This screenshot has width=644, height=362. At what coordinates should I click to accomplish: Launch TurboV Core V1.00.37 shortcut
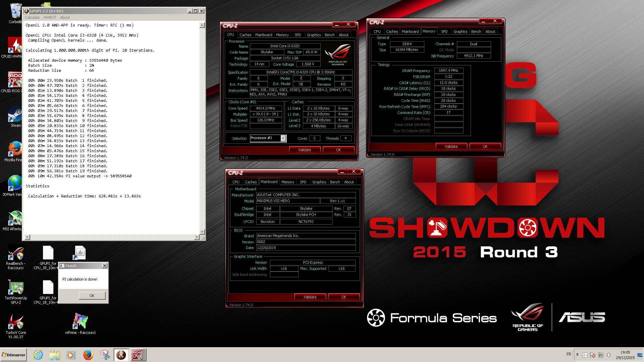[15, 326]
